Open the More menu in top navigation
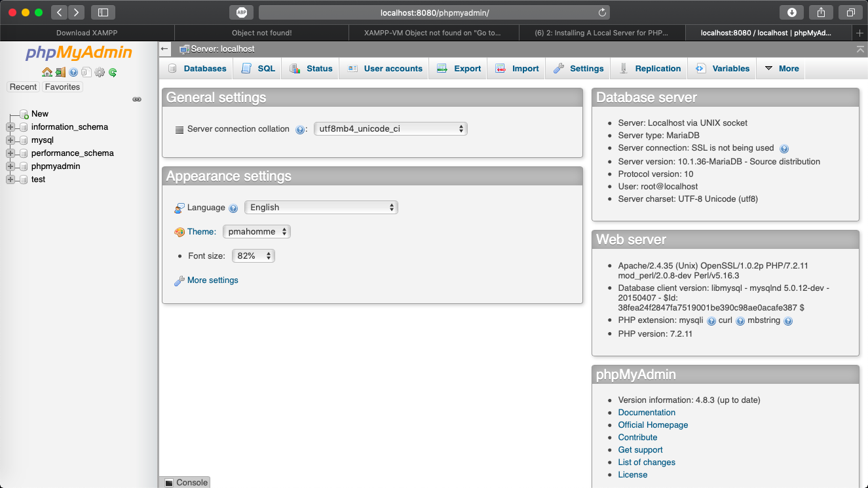Image resolution: width=868 pixels, height=488 pixels. coord(782,69)
